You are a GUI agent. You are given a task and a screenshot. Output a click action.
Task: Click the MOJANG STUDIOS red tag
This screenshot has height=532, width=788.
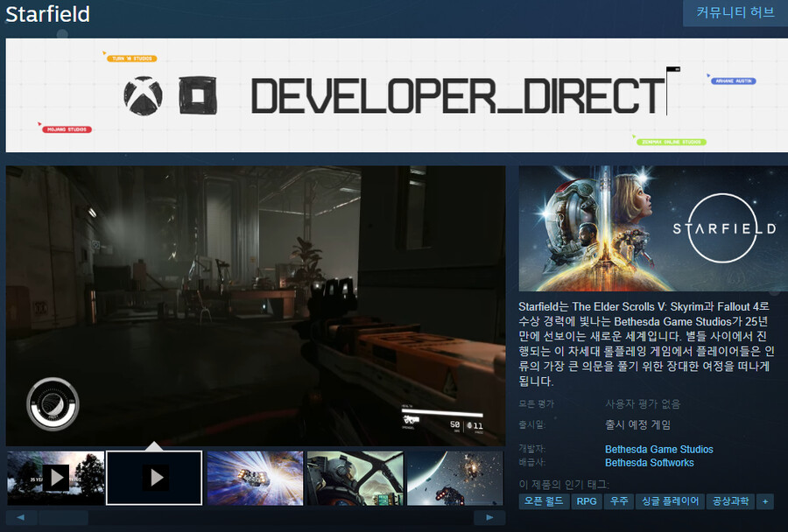point(67,129)
